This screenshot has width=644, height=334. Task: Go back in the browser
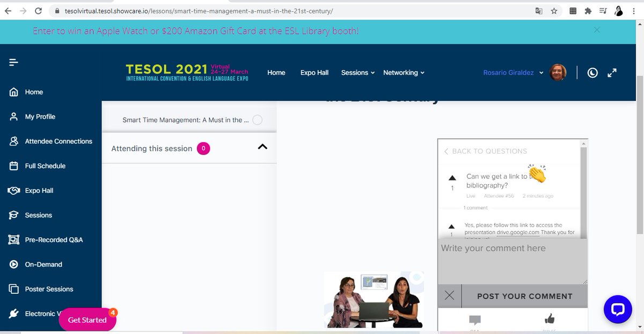8,10
